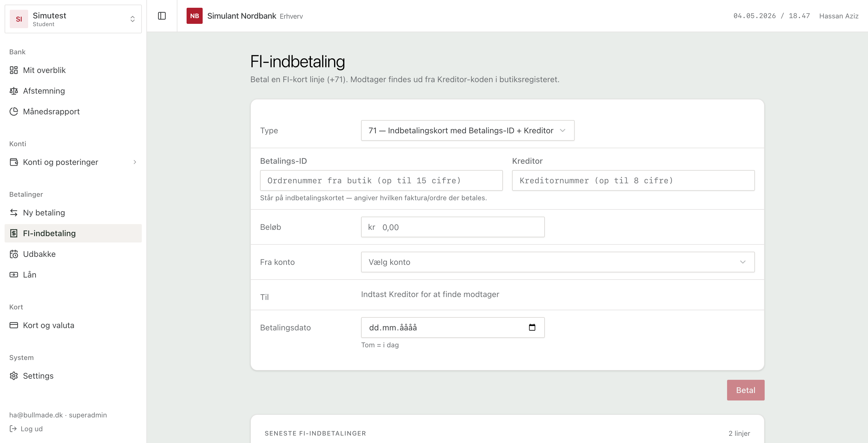Click the Ny betaling arrows icon
This screenshot has width=868, height=443.
pyautogui.click(x=14, y=212)
